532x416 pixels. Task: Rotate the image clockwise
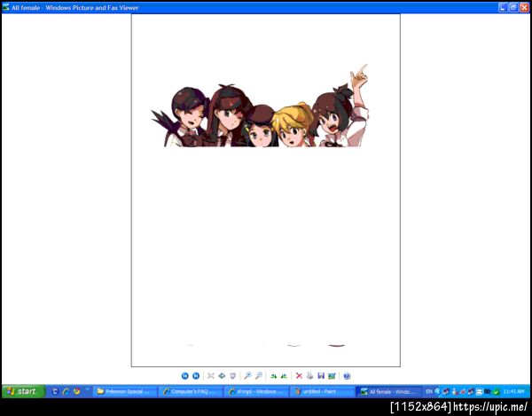tap(273, 375)
